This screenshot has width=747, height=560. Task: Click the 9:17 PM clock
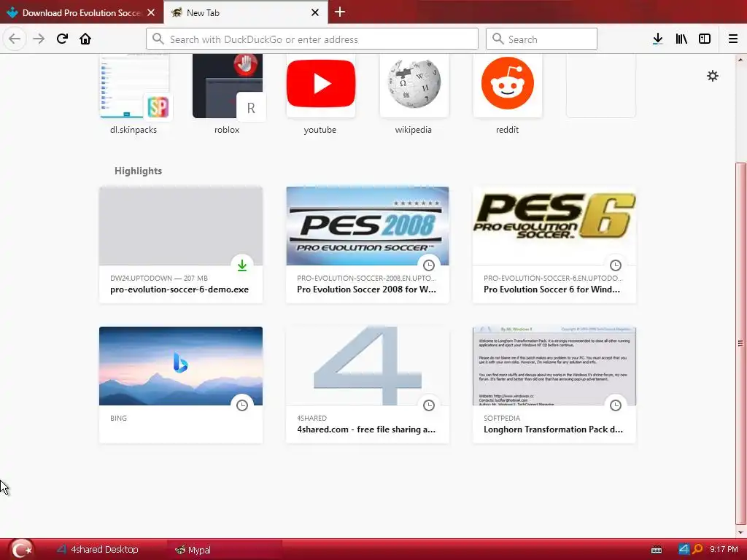tap(724, 549)
